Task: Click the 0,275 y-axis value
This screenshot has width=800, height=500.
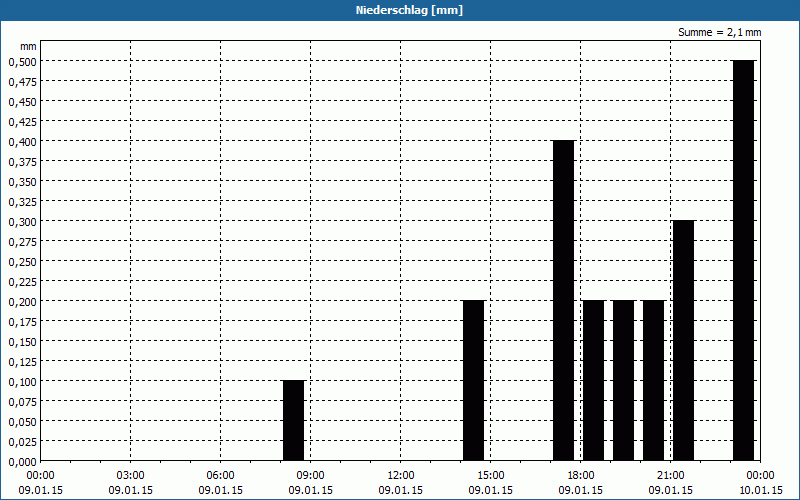Action: click(22, 241)
